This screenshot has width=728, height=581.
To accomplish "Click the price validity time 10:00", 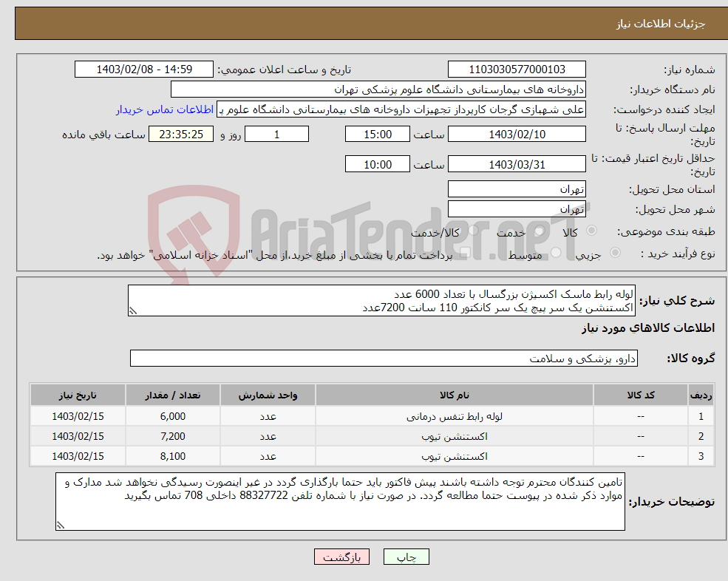I will [x=378, y=164].
